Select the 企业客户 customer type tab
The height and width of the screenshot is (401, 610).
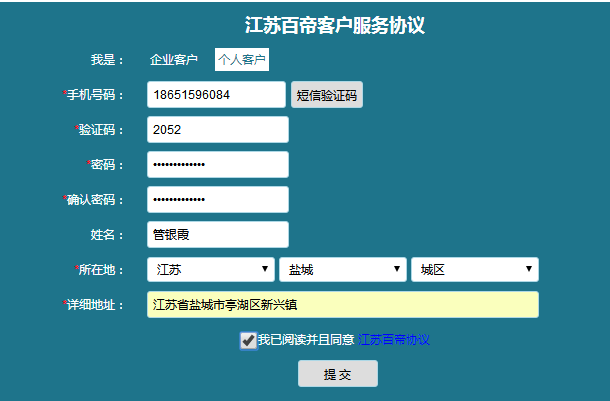(x=174, y=60)
